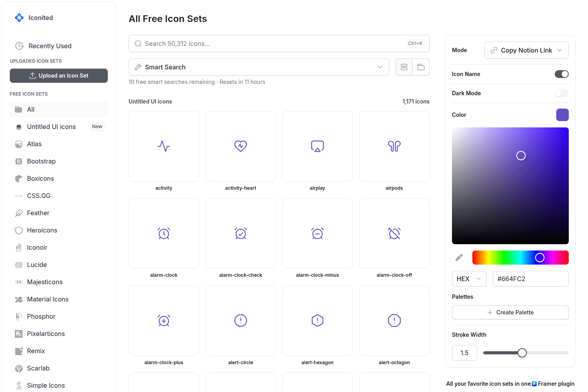Viewport: 588px width, 392px height.
Task: Click the Stroke Width slider handle
Action: (x=522, y=353)
